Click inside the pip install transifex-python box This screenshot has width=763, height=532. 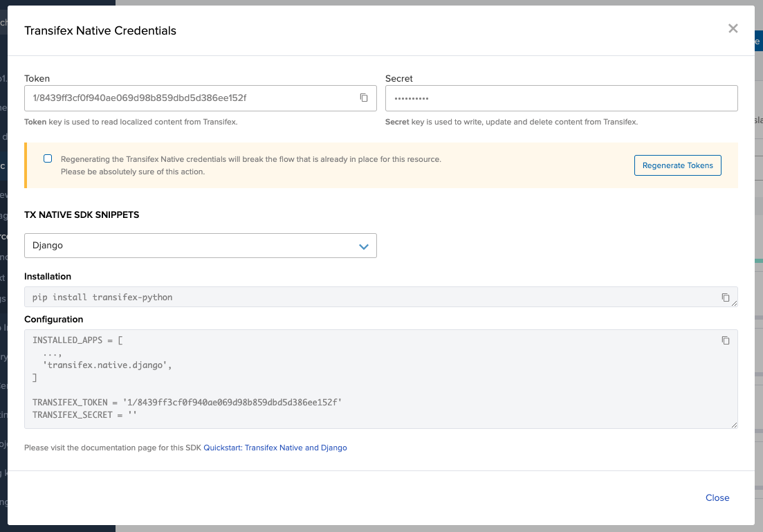pos(277,297)
